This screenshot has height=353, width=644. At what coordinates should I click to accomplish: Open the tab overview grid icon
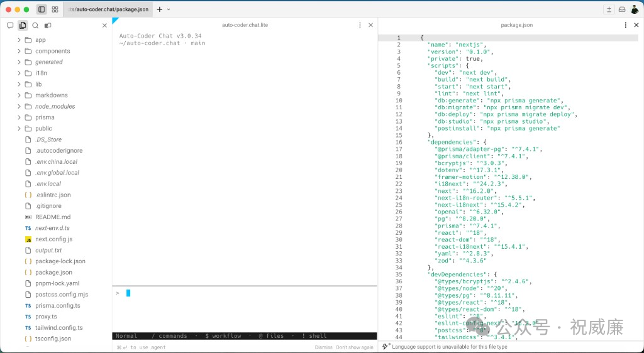[x=55, y=9]
